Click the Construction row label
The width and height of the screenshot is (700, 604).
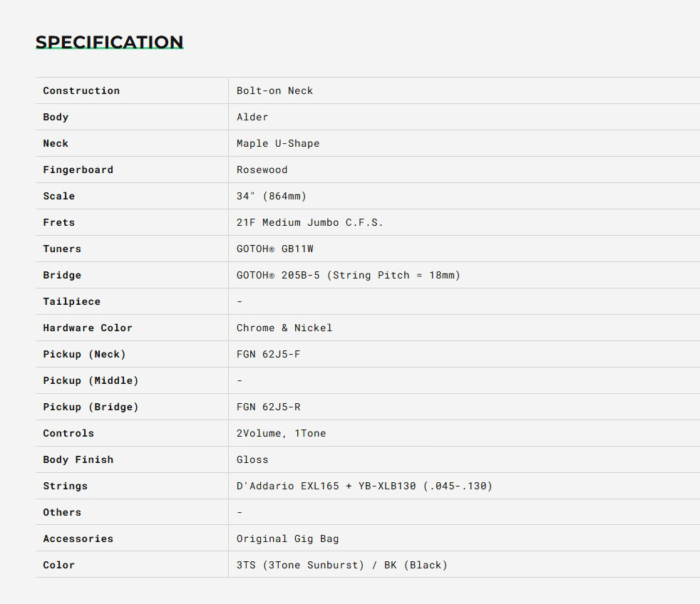tap(81, 90)
